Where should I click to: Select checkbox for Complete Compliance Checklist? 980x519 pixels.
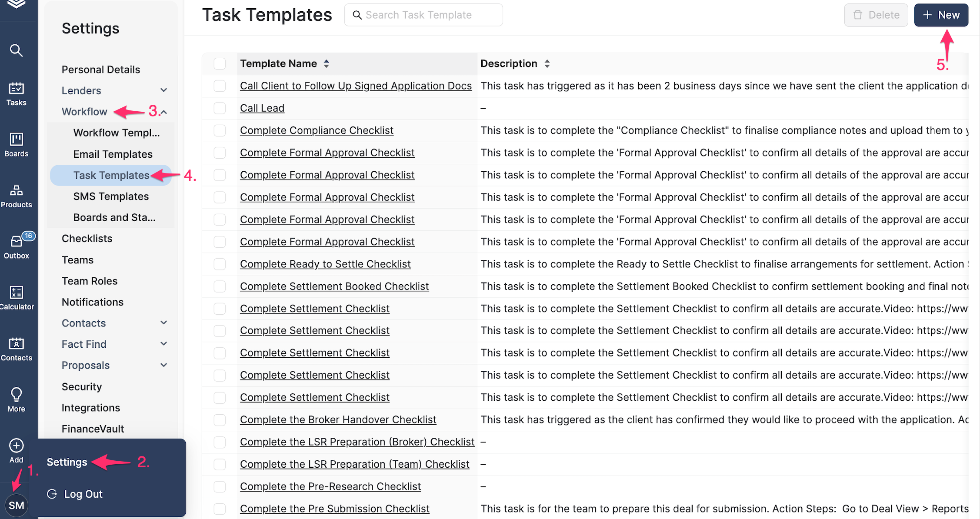(220, 130)
